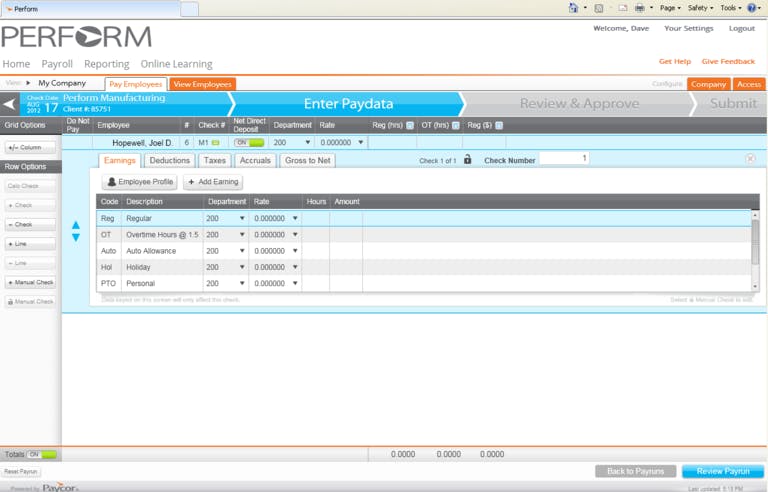The image size is (768, 492).
Task: Open Rate dropdown for Regular earning
Action: click(x=295, y=218)
